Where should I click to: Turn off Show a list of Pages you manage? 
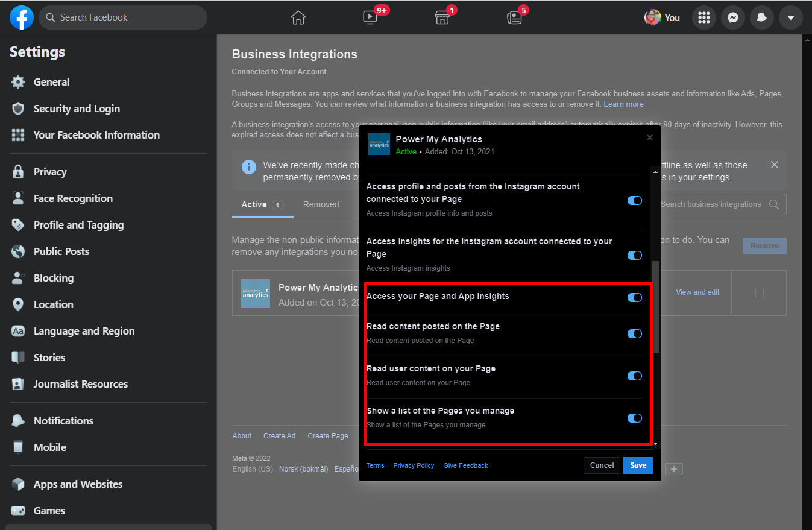pos(634,418)
